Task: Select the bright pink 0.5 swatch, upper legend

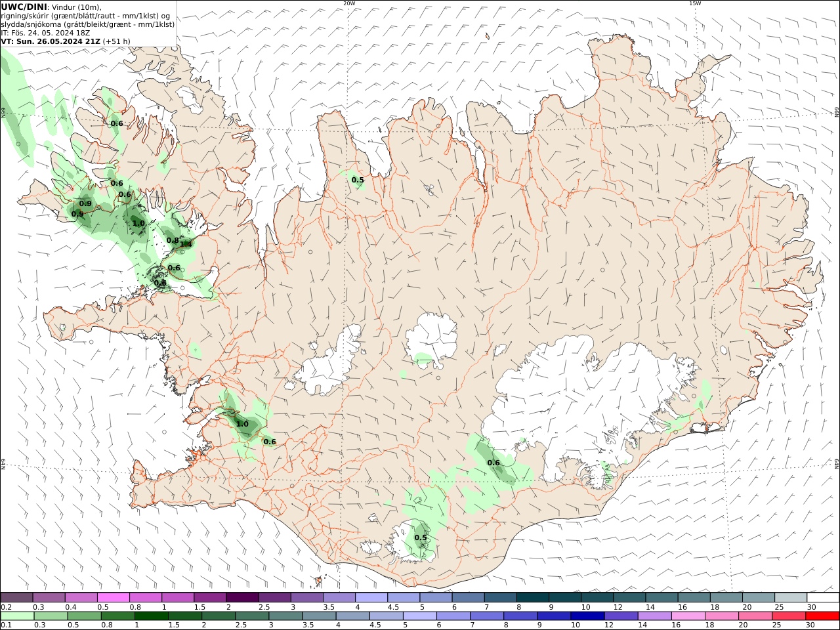Action: (x=114, y=598)
